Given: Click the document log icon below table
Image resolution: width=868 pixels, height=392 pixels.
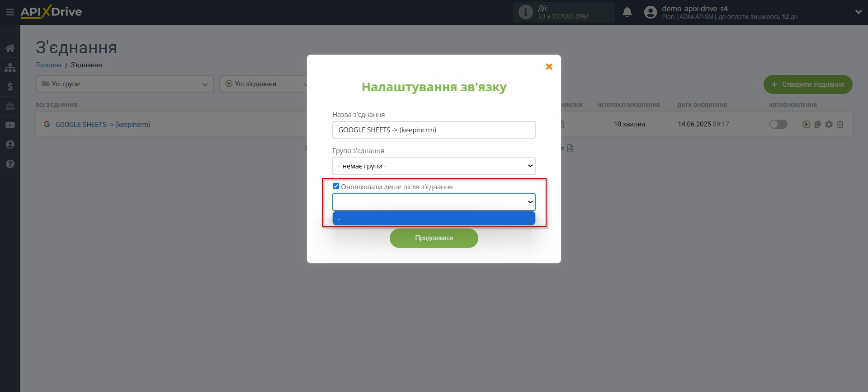Looking at the screenshot, I should point(570,148).
